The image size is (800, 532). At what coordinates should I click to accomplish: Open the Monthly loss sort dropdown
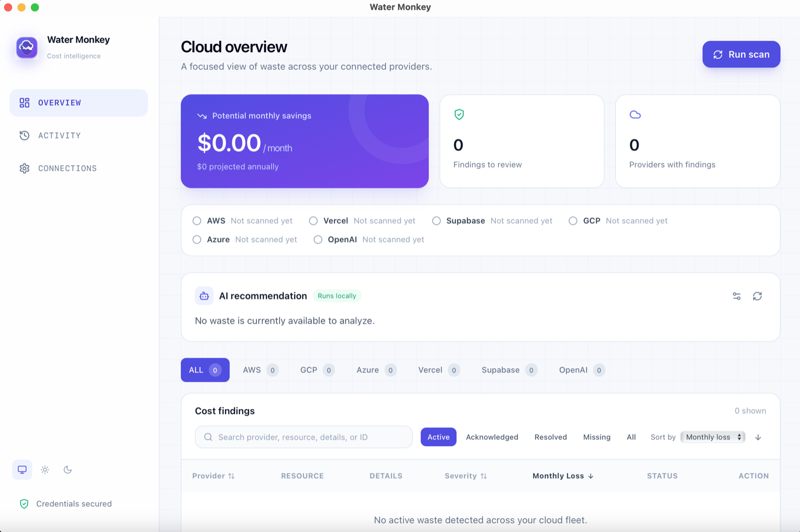(x=713, y=437)
